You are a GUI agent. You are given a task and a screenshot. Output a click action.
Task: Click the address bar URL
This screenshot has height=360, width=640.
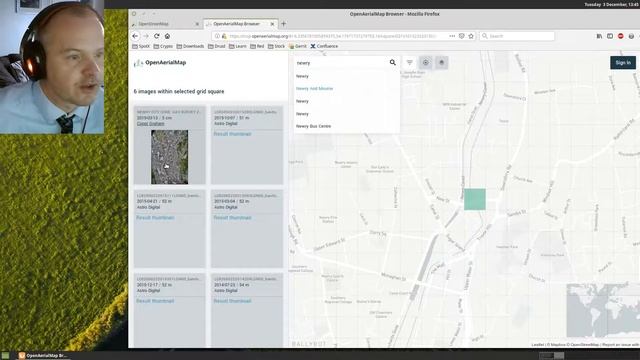coord(333,36)
